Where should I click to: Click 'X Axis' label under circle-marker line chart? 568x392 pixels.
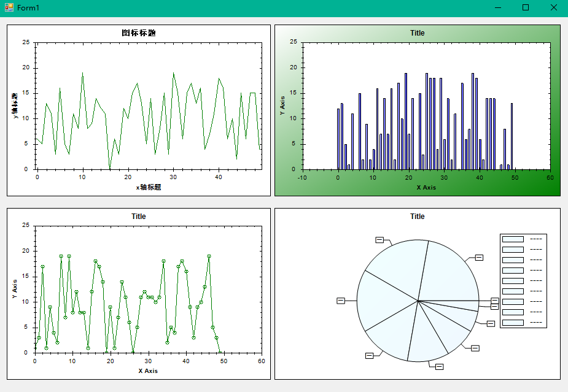click(148, 371)
